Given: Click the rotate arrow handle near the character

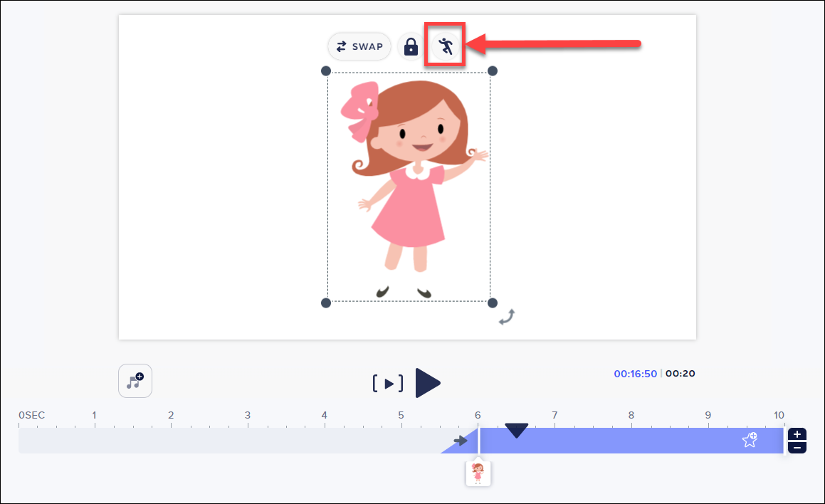Looking at the screenshot, I should 507,317.
